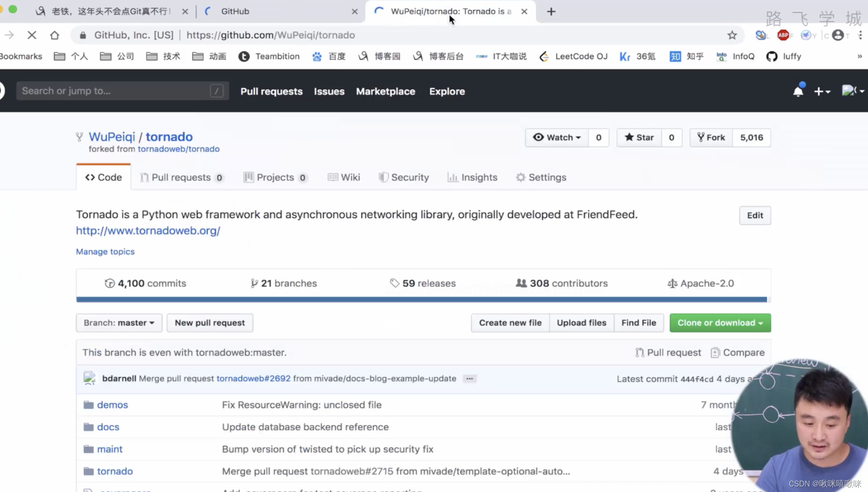Select the Code tab
This screenshot has height=492, width=868.
click(x=103, y=177)
